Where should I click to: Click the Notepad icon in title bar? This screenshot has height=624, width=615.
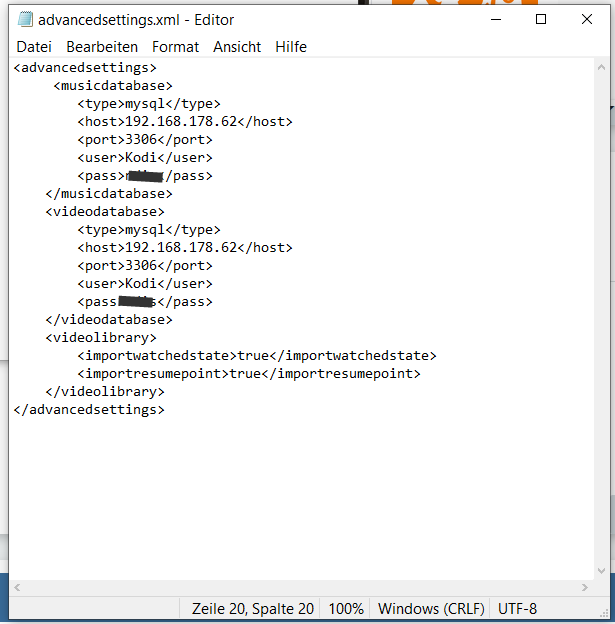click(25, 20)
